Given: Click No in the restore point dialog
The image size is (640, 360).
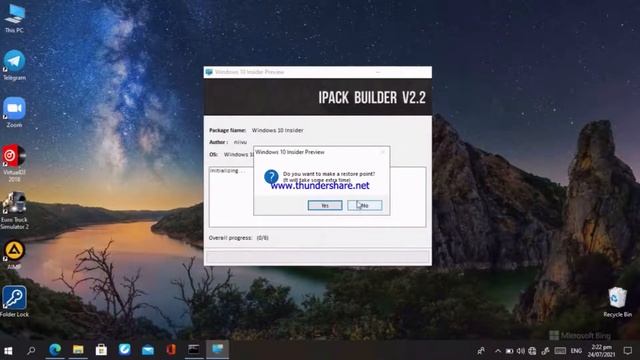Looking at the screenshot, I should (x=364, y=205).
